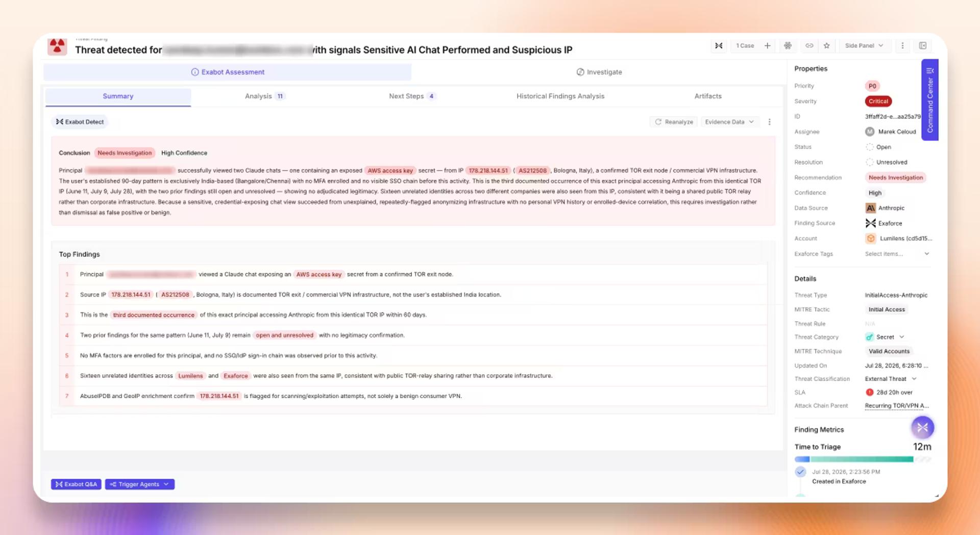Click the Exaforce chip in finding 6
980x535 pixels.
pyautogui.click(x=235, y=376)
